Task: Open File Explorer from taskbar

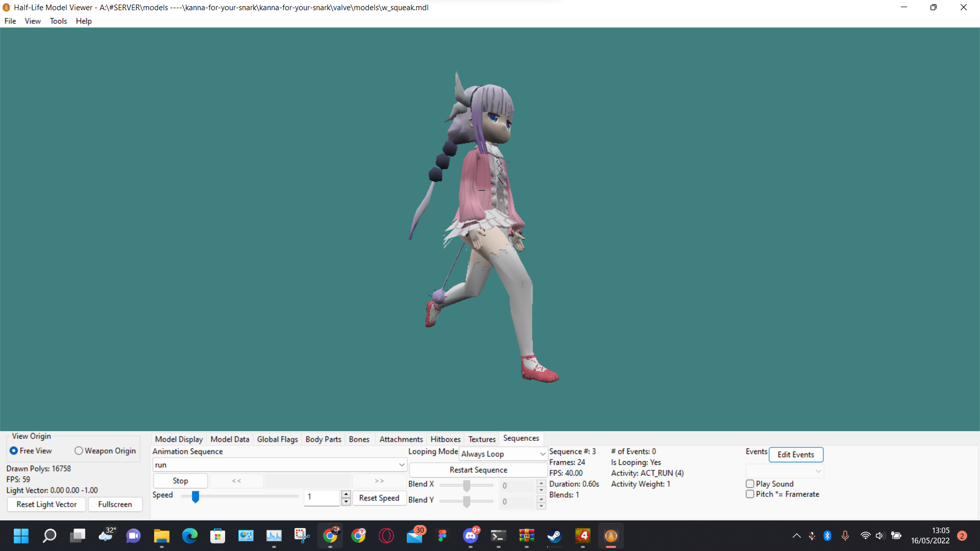Action: click(x=162, y=536)
